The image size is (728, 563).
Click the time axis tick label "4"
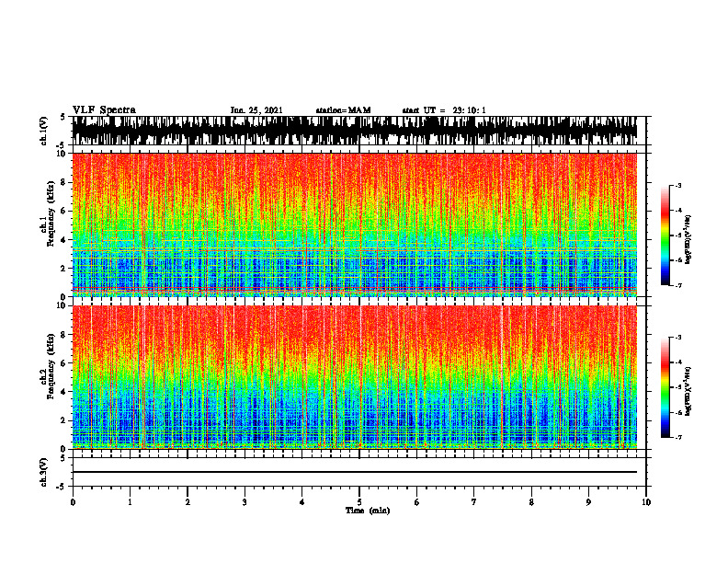click(x=302, y=502)
